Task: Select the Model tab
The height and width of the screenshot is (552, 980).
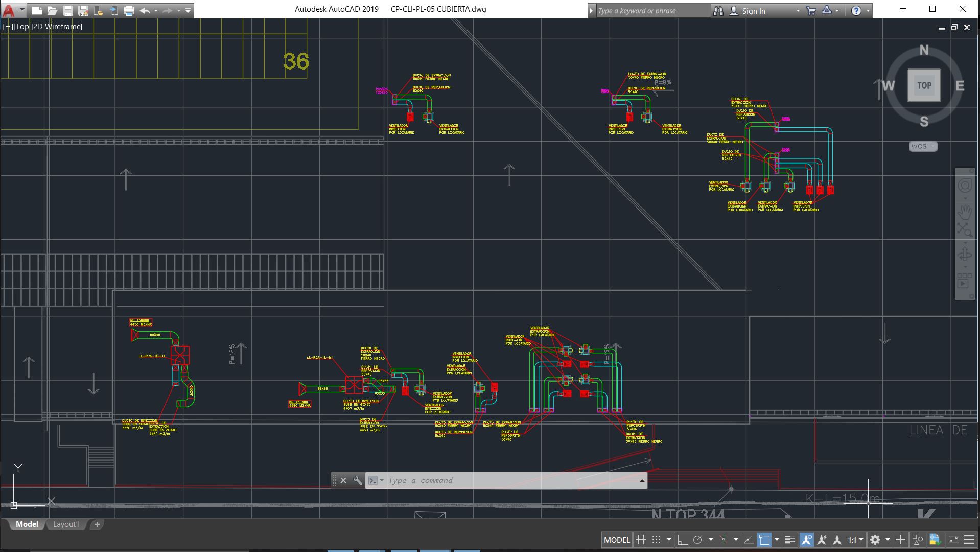Action: tap(27, 524)
